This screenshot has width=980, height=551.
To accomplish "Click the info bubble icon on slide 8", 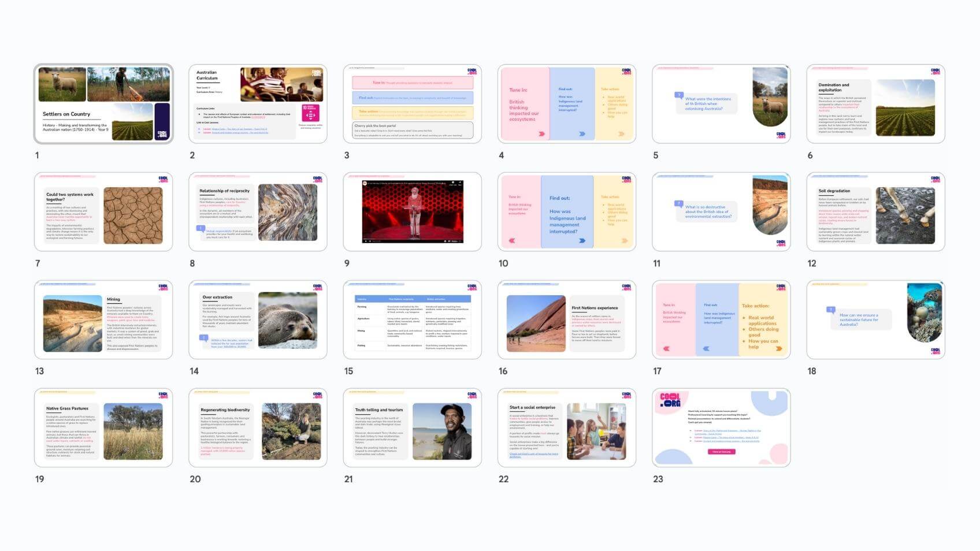I will point(202,229).
